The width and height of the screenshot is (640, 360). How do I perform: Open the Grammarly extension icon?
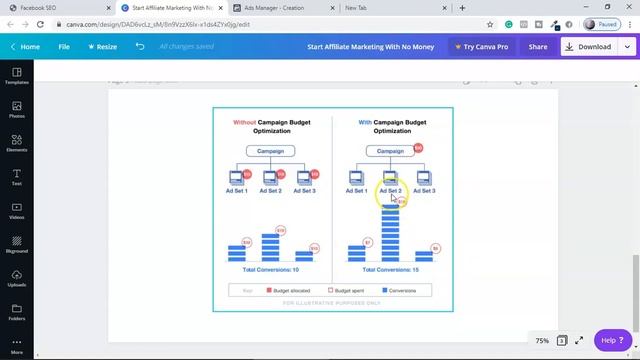point(509,24)
